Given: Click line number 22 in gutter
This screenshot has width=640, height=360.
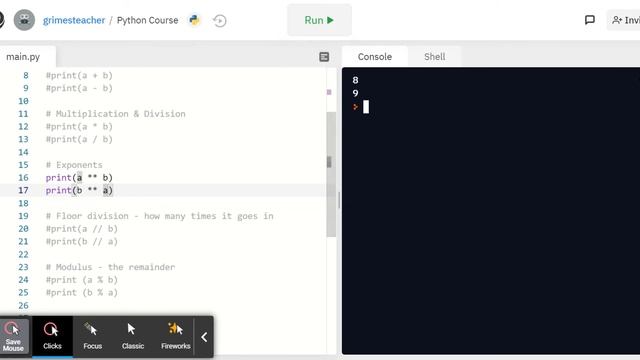Looking at the screenshot, I should click(23, 254).
